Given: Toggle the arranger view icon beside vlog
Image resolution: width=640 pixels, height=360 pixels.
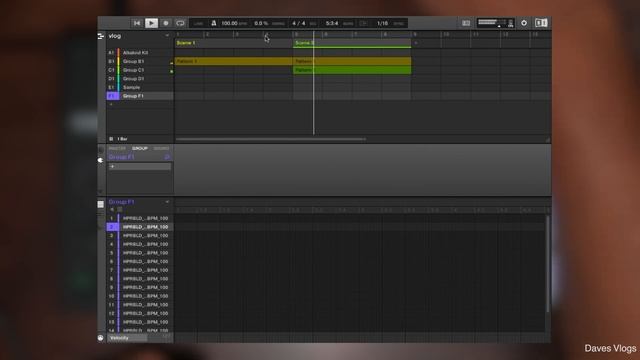Looking at the screenshot, I should (101, 36).
